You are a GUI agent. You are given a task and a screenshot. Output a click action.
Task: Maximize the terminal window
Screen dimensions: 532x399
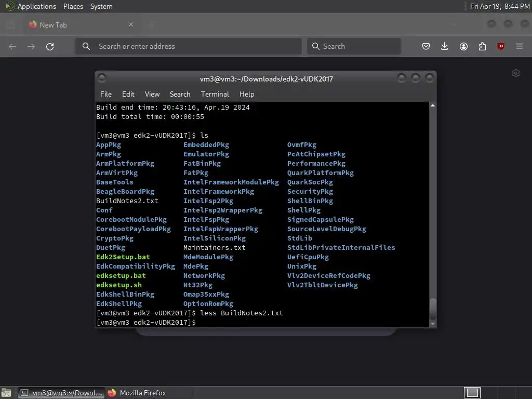415,78
